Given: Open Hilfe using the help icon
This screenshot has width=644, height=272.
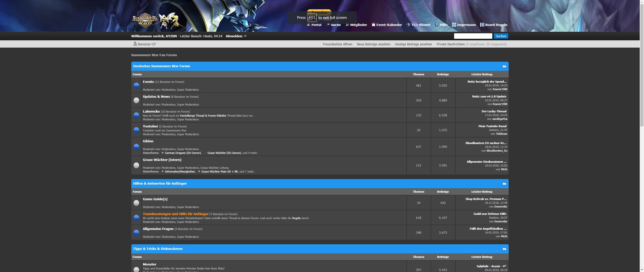Looking at the screenshot, I should (436, 25).
